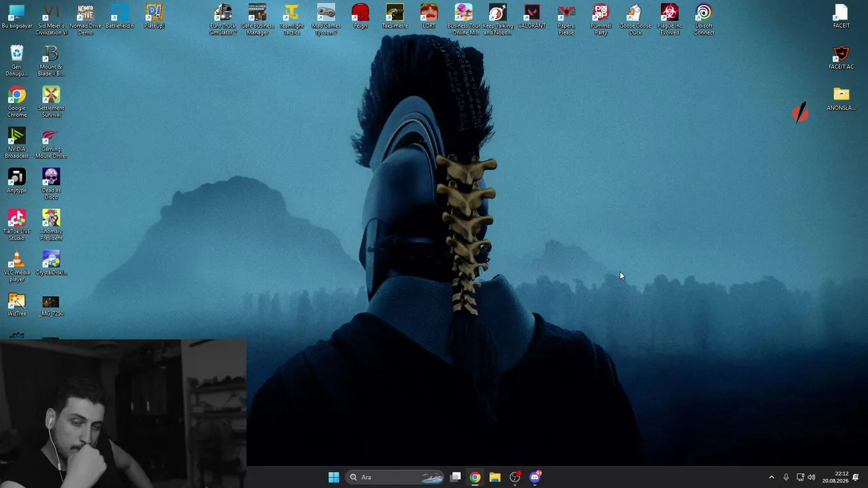Viewport: 868px width, 488px height.
Task: Open network settings from system tray
Action: (x=800, y=477)
